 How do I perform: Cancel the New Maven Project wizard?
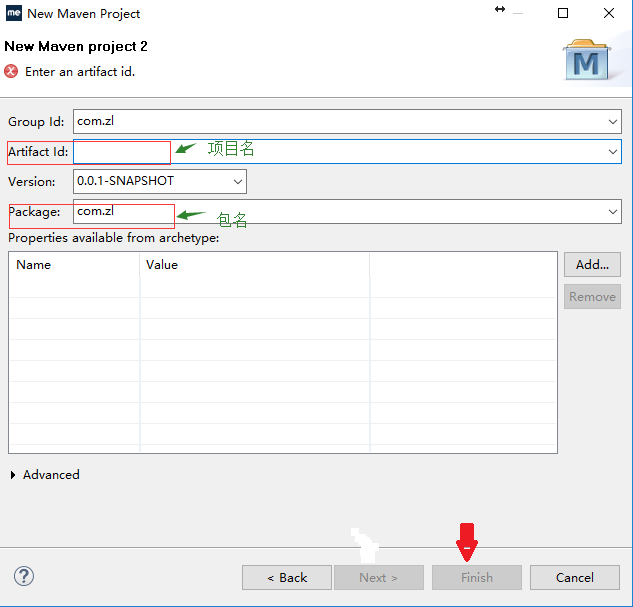click(575, 578)
